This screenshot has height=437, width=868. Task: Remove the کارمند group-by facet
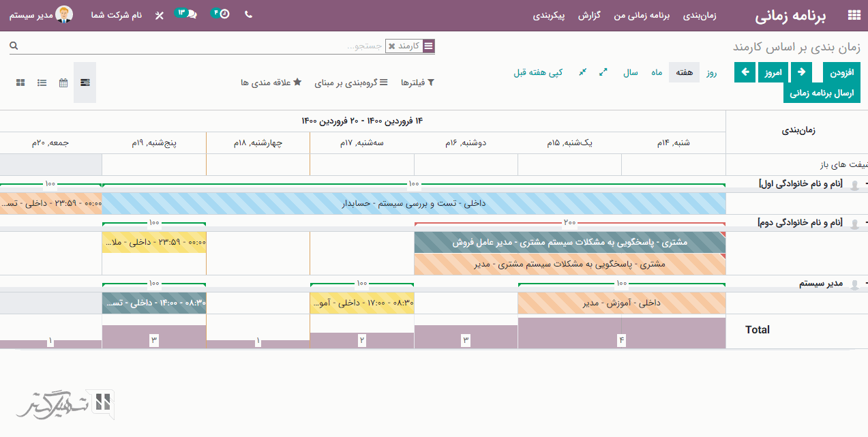pyautogui.click(x=391, y=46)
